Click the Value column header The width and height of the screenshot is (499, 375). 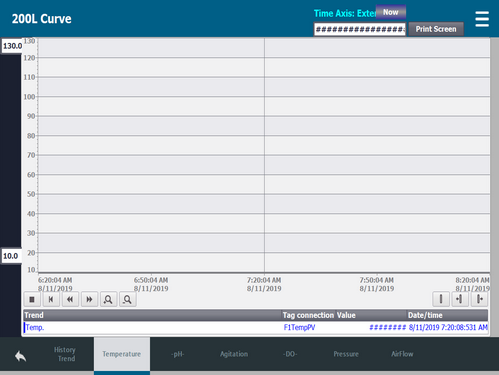tap(371, 315)
